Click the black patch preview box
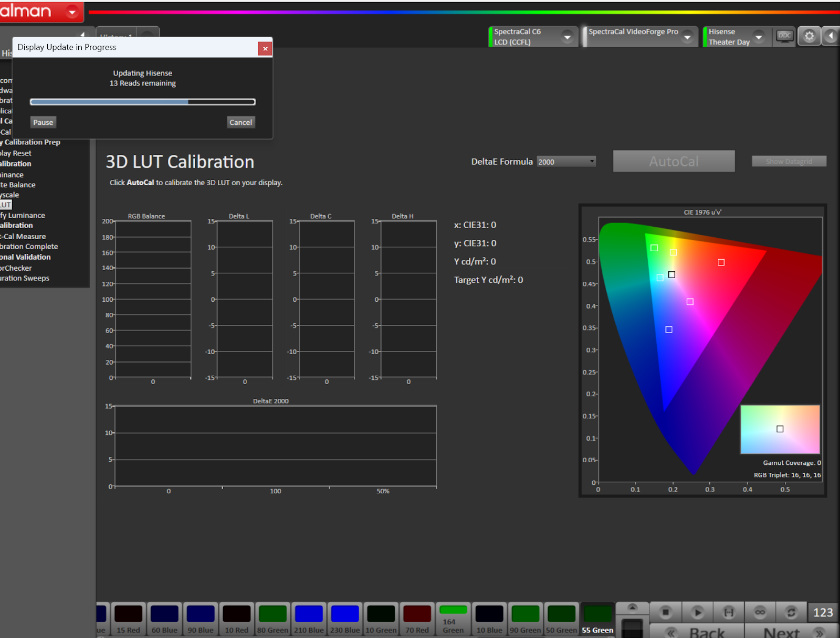 [632, 628]
